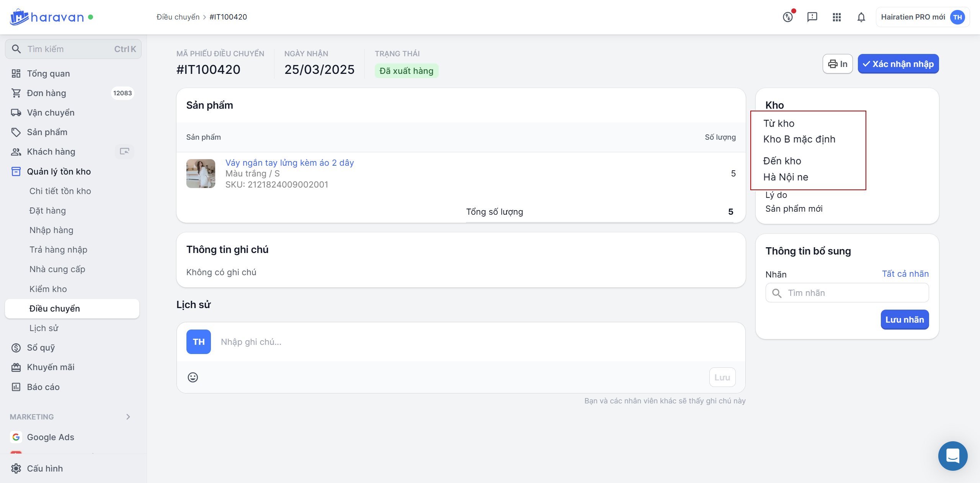The width and height of the screenshot is (980, 483).
Task: Go to Kiểm kho submenu item
Action: pyautogui.click(x=48, y=289)
